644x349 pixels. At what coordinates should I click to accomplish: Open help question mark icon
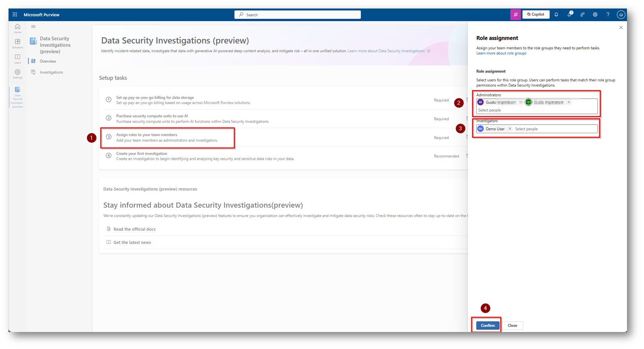pos(608,15)
